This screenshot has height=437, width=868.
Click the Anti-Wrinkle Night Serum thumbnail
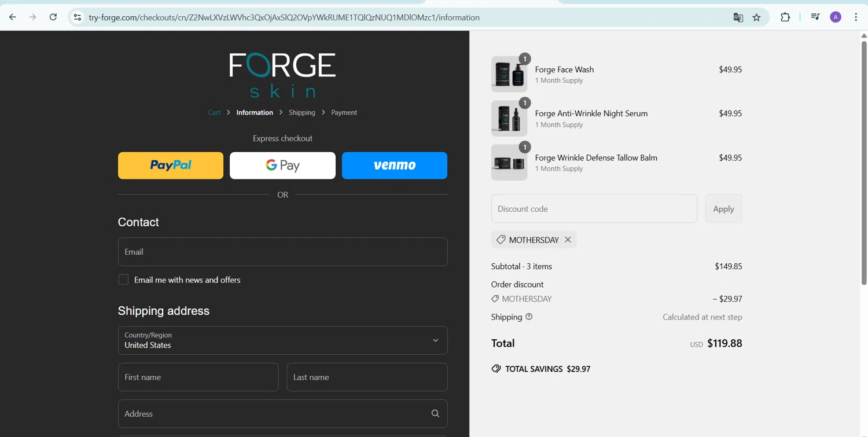pyautogui.click(x=509, y=118)
